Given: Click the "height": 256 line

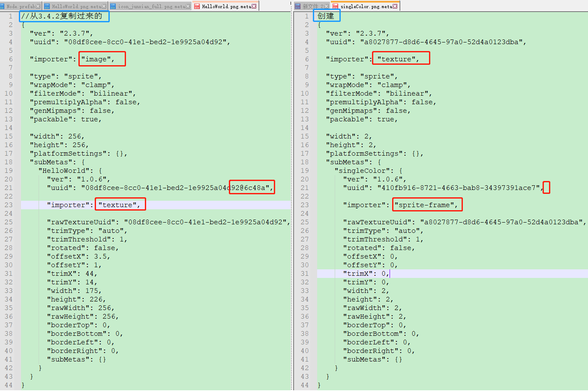Looking at the screenshot, I should pos(60,145).
